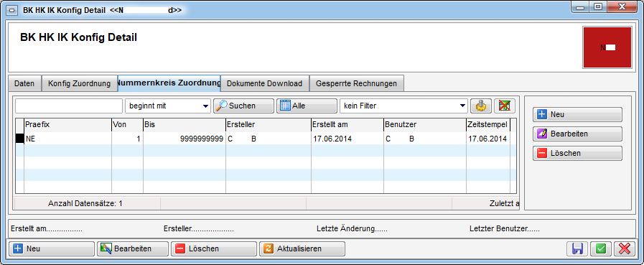Click the clear filter table icon
The width and height of the screenshot is (644, 265).
[x=504, y=106]
